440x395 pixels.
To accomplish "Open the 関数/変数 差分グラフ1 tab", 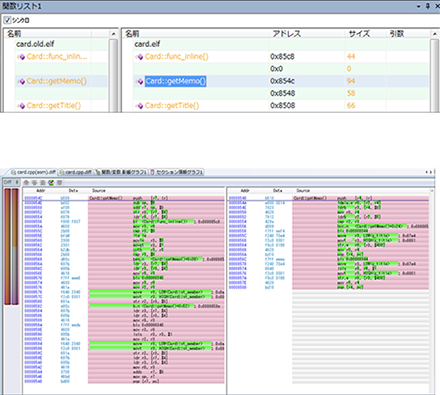I will pos(121,172).
